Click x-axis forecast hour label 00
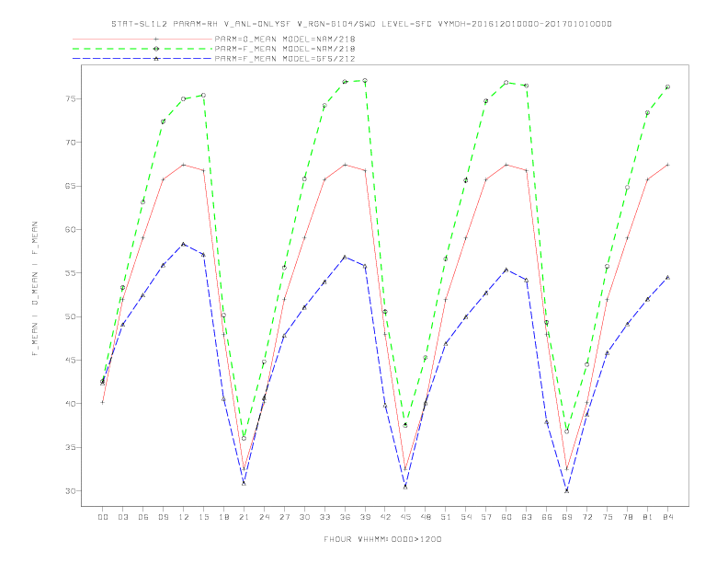The width and height of the screenshot is (728, 563). 103,517
